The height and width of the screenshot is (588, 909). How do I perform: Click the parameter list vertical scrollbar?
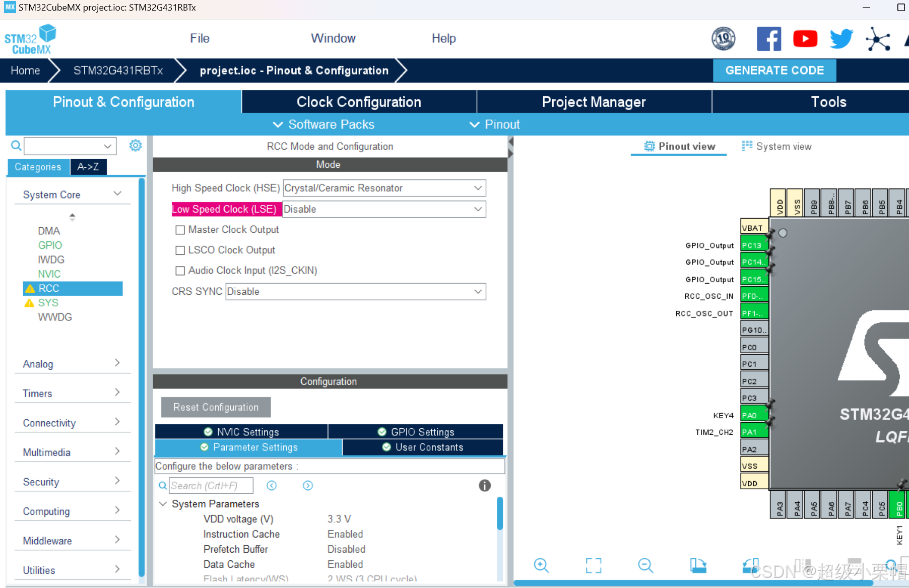500,513
